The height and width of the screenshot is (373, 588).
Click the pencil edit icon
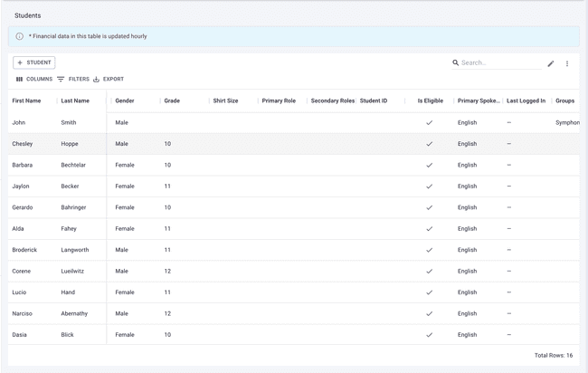click(551, 63)
